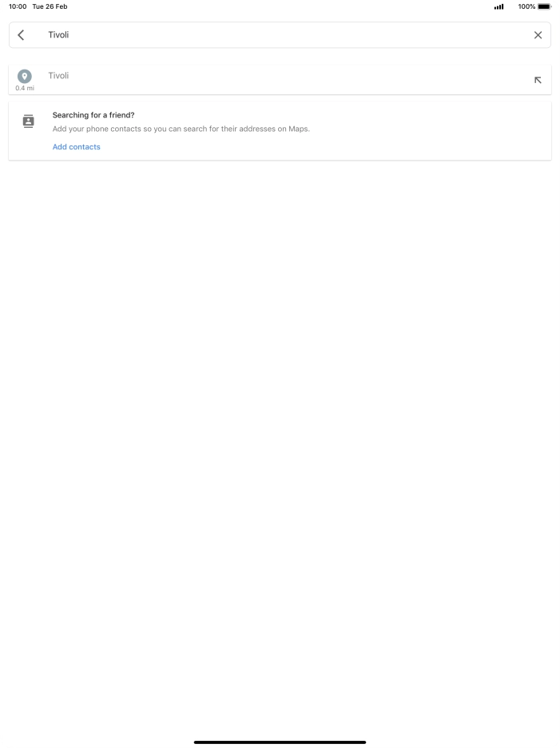Tap the 10:00 clock in status bar

tap(18, 6)
